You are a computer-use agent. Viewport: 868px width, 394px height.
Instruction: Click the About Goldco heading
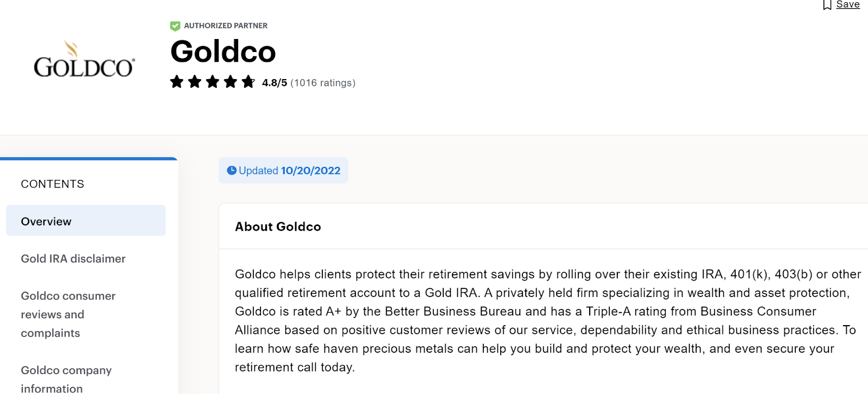click(x=278, y=227)
